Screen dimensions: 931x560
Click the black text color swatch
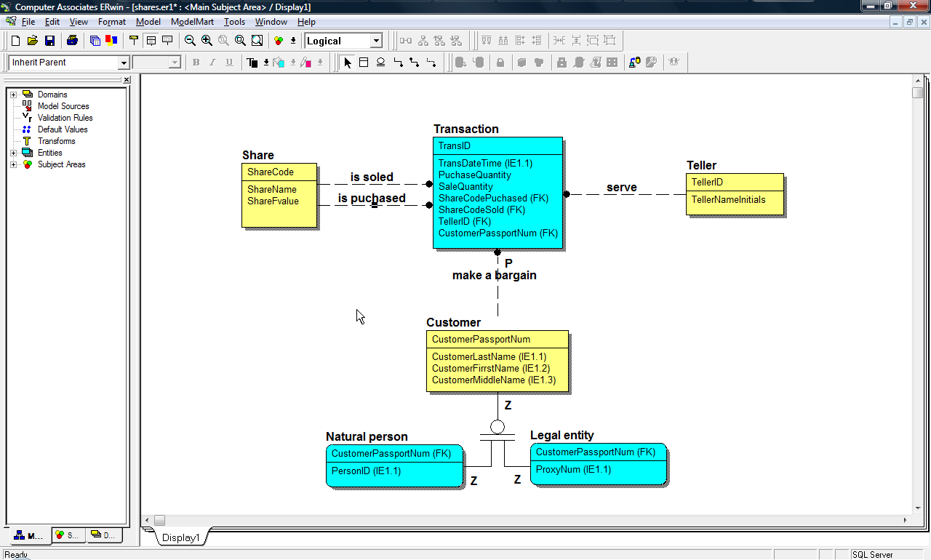tap(253, 63)
